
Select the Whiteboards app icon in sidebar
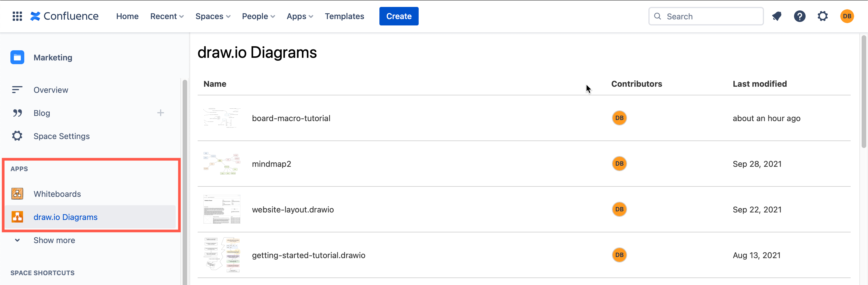17,194
